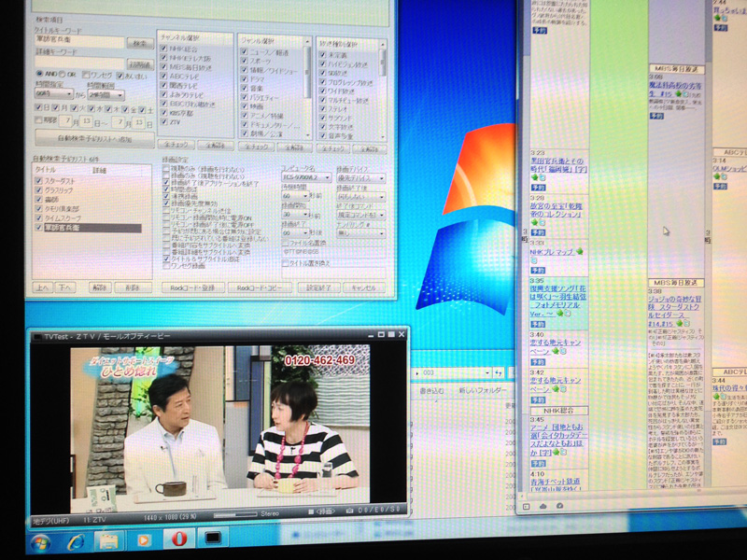747x560 pixels.
Task: Uncheck the ABCテレビ channel checkbox
Action: pyautogui.click(x=164, y=77)
